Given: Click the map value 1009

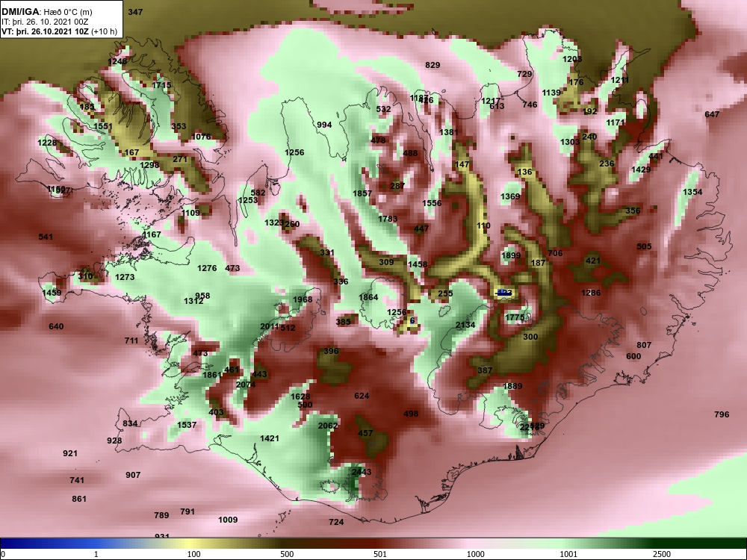Looking at the screenshot, I should 228,520.
